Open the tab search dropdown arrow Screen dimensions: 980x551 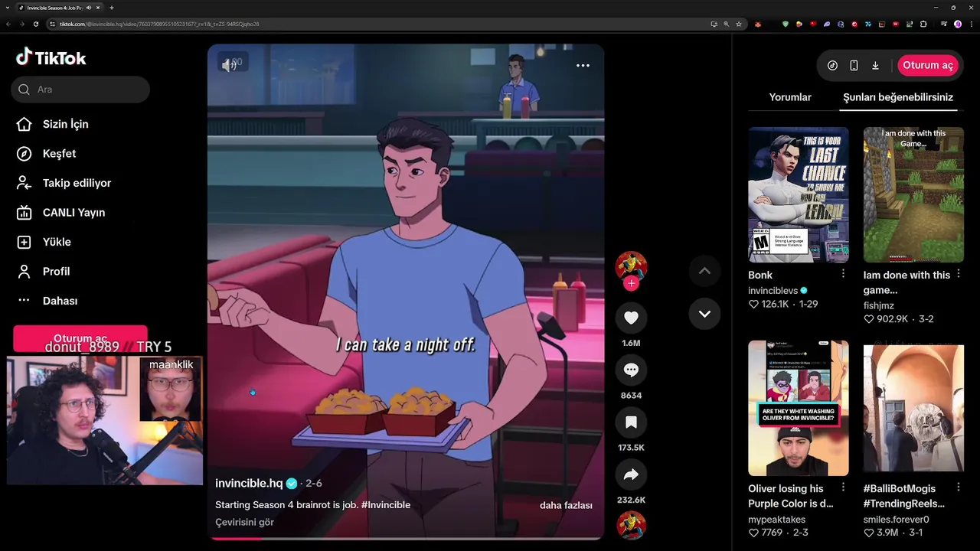click(8, 8)
